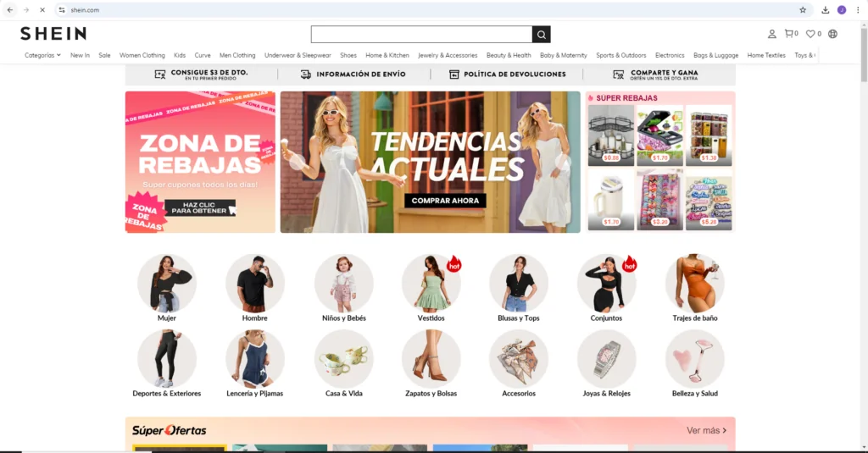This screenshot has height=453, width=868.
Task: Click SHEIN logo
Action: pyautogui.click(x=53, y=34)
